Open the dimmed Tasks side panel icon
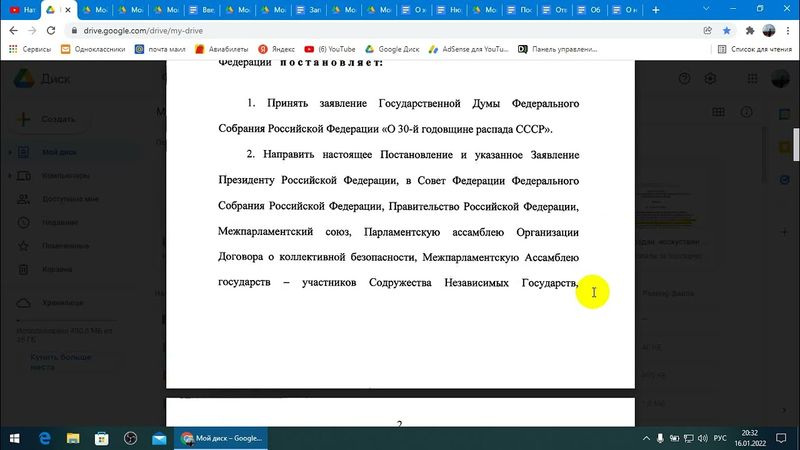 (x=785, y=180)
